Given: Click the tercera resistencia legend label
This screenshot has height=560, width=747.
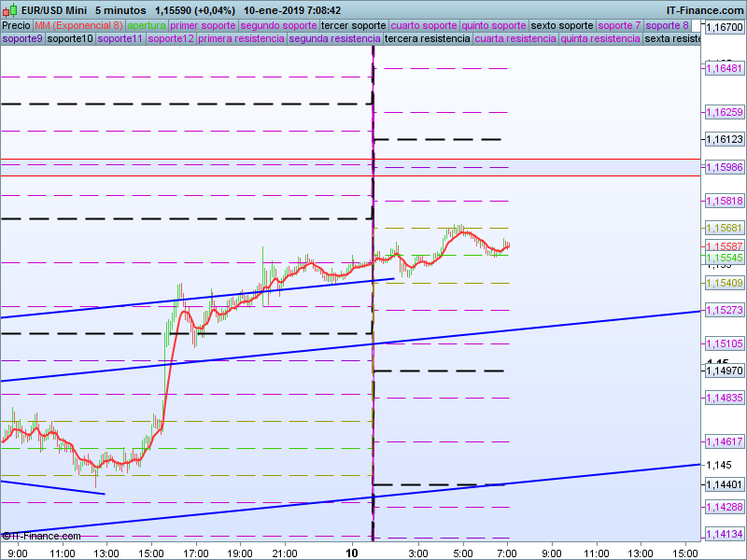Looking at the screenshot, I should [x=427, y=39].
